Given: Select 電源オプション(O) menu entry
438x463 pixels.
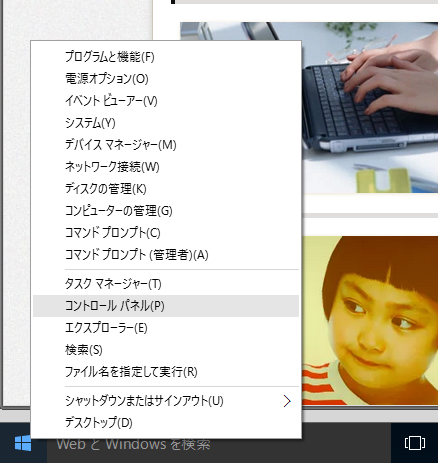Looking at the screenshot, I should 166,79.
